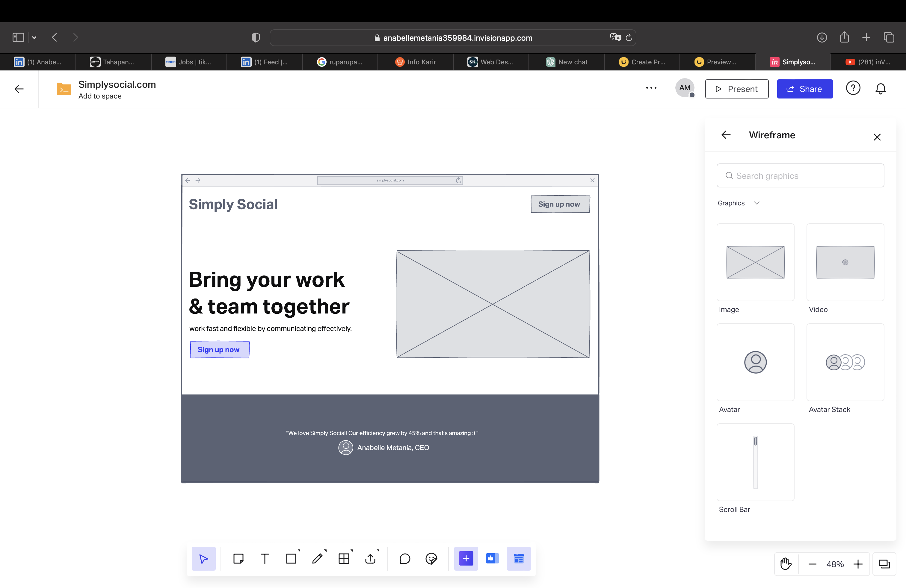
Task: Open the help question mark icon
Action: click(x=853, y=88)
